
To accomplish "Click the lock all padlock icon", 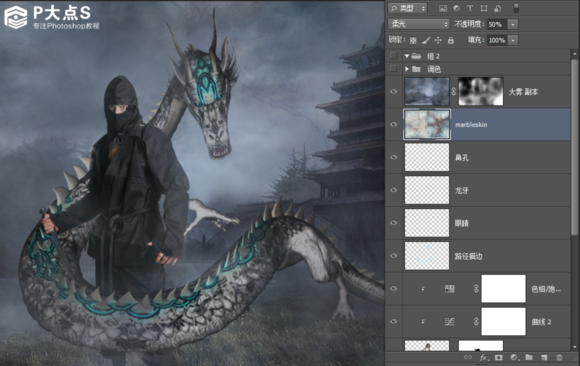I will tap(451, 40).
